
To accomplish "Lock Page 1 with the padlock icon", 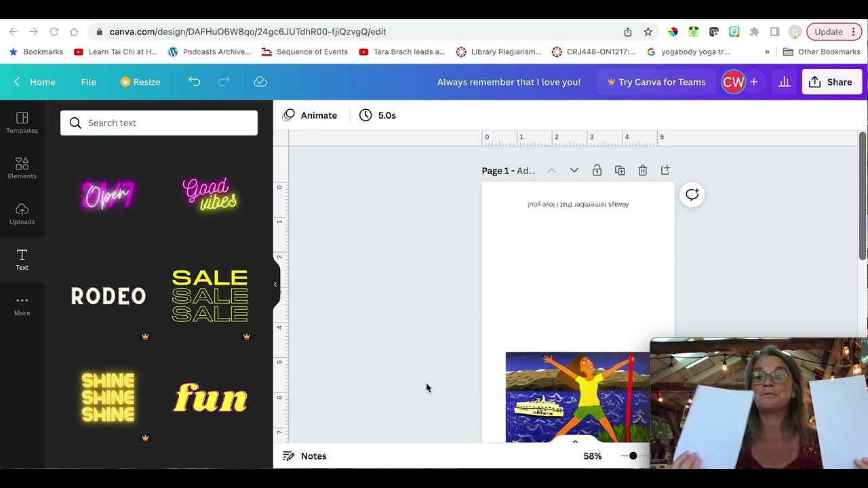I will 597,171.
